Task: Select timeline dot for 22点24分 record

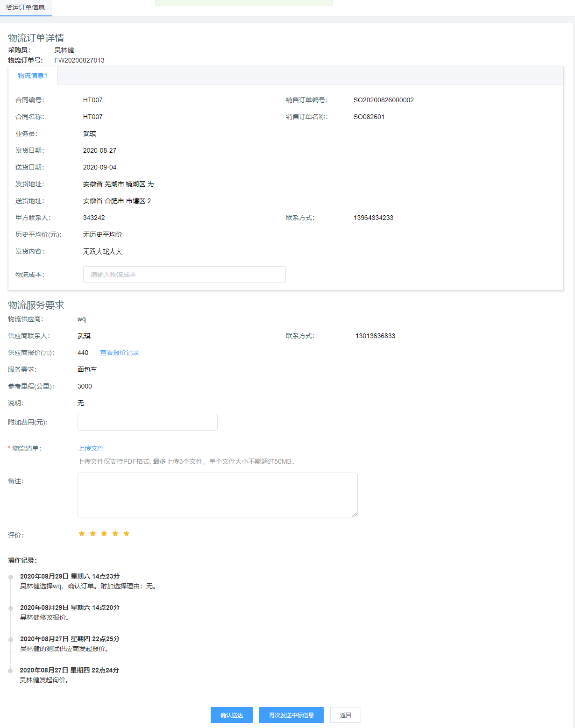Action: [11, 671]
